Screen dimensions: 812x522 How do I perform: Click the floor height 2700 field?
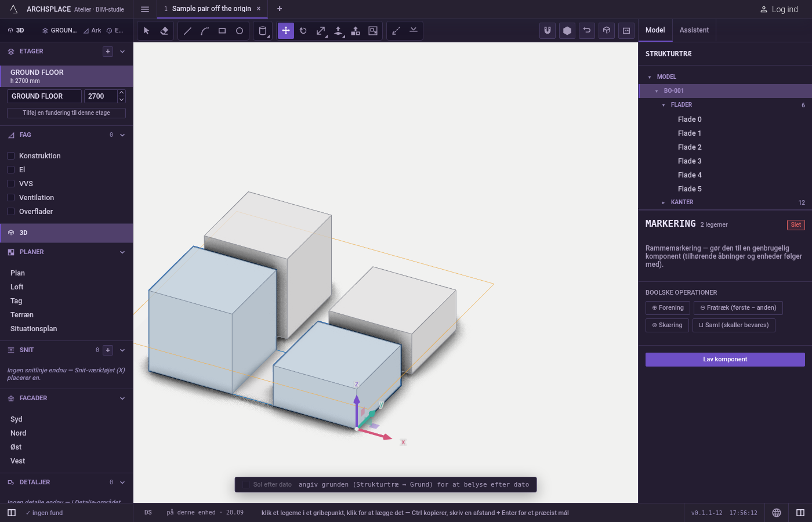[x=100, y=96]
